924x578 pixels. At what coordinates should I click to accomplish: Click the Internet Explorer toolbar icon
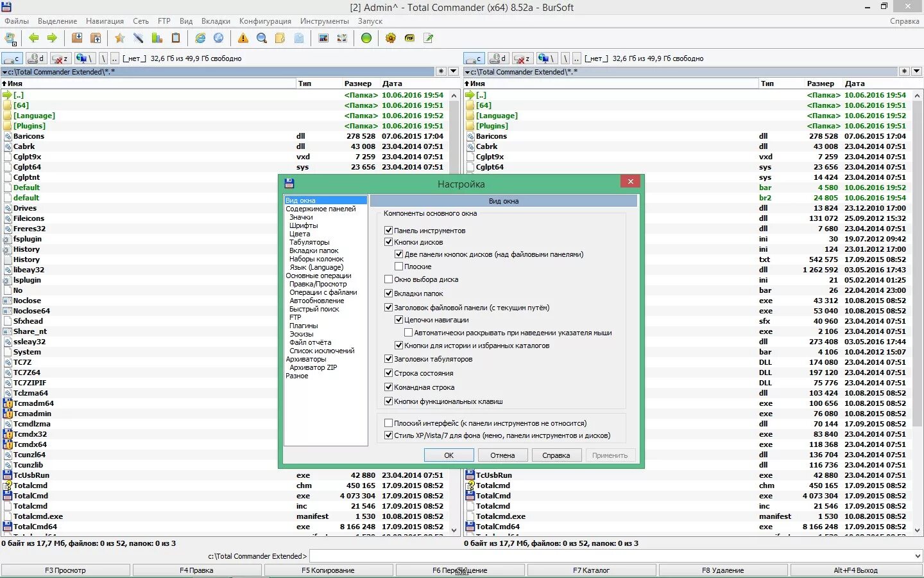pos(200,38)
